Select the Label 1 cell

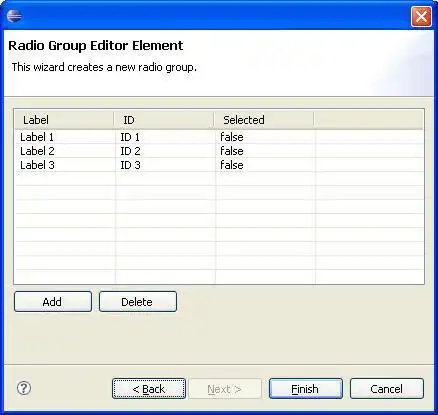[x=65, y=137]
